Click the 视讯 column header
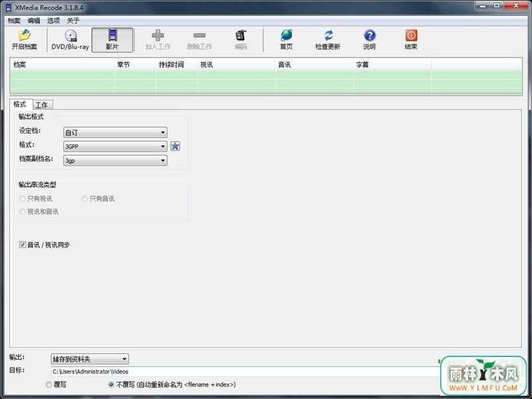 coord(236,65)
